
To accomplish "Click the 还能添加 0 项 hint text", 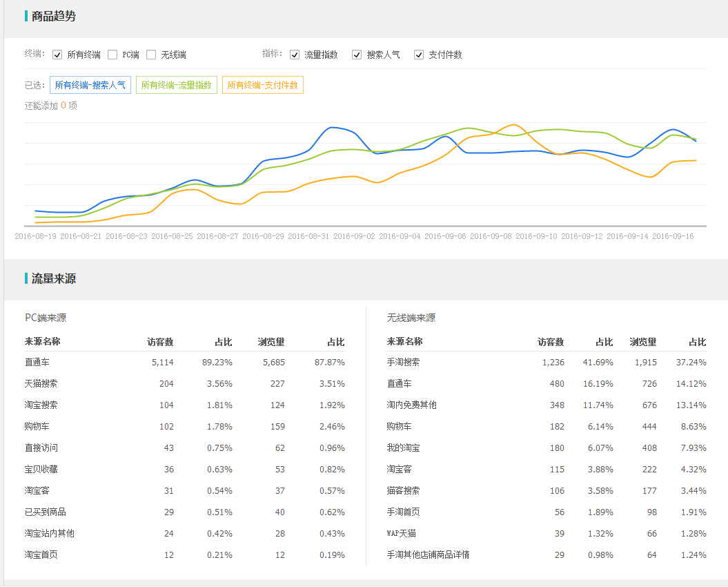I will point(50,106).
